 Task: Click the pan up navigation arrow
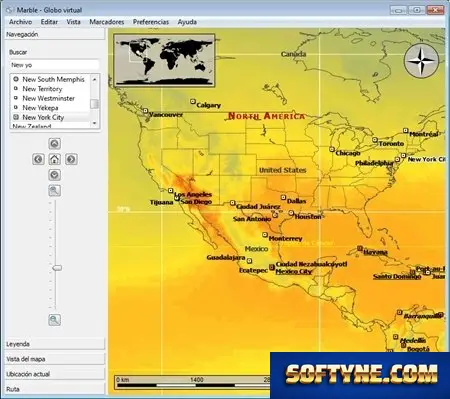tap(55, 144)
